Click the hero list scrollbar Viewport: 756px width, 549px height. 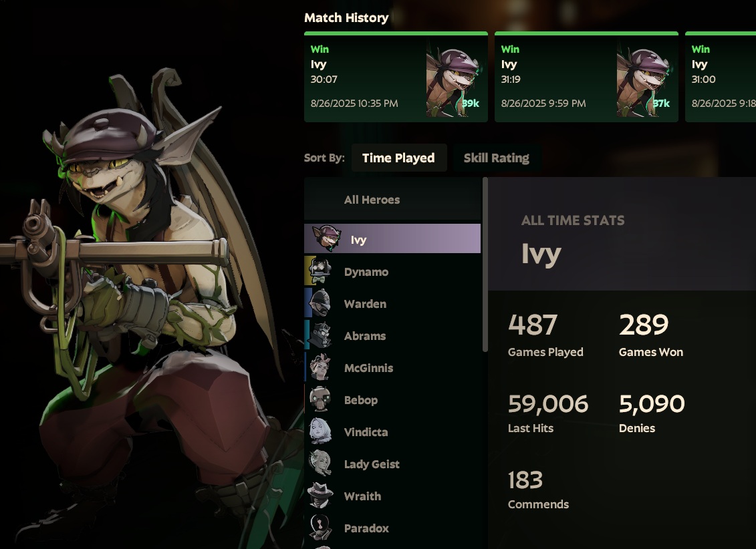pos(485,265)
